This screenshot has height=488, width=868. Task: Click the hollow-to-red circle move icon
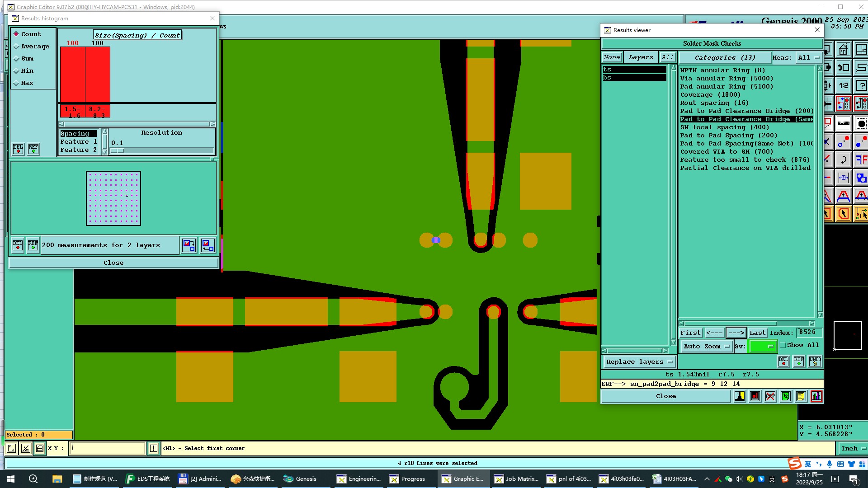843,142
